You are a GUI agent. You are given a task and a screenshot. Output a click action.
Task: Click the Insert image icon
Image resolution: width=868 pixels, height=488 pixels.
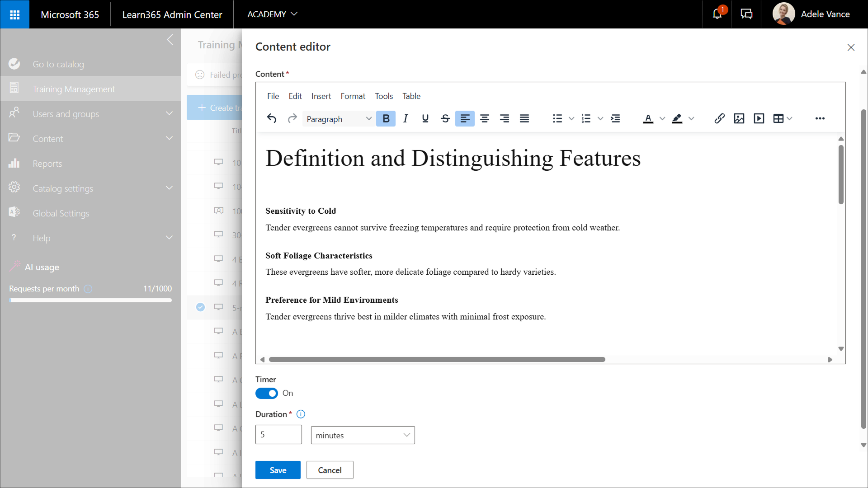tap(739, 118)
